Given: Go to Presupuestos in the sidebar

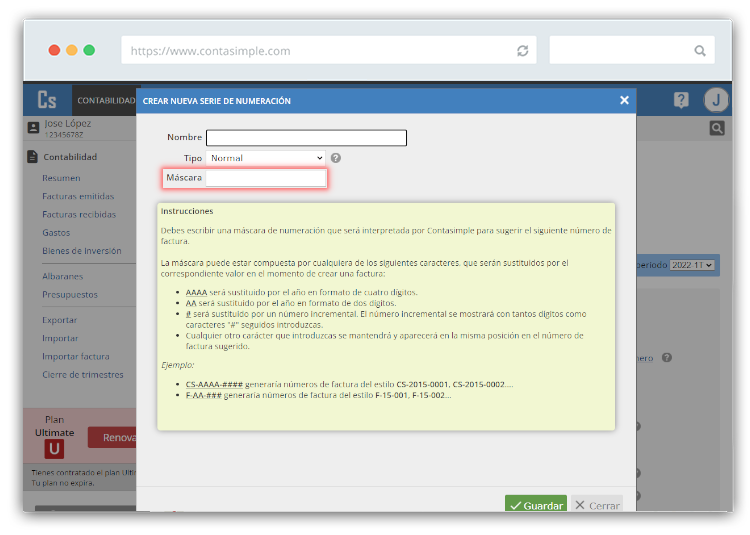Looking at the screenshot, I should click(x=70, y=295).
